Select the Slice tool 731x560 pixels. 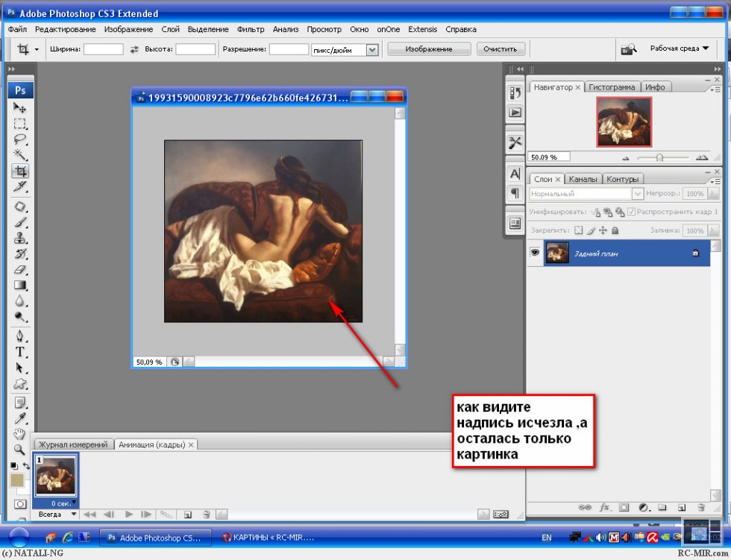pos(19,187)
